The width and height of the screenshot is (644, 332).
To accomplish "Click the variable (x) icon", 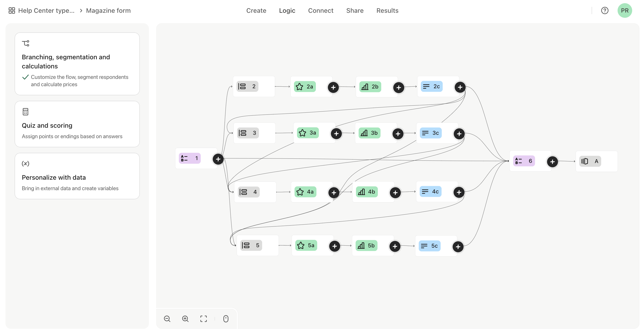I will [26, 163].
